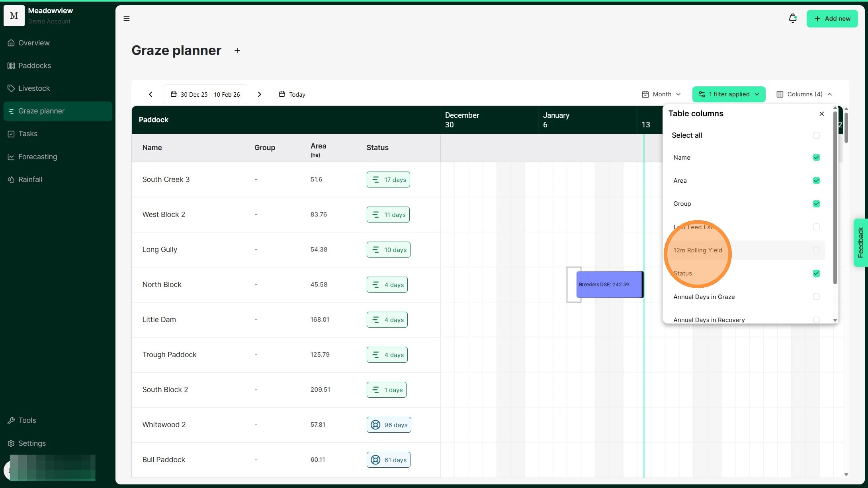This screenshot has height=488, width=868.
Task: Toggle the Select all checkbox
Action: (x=816, y=135)
